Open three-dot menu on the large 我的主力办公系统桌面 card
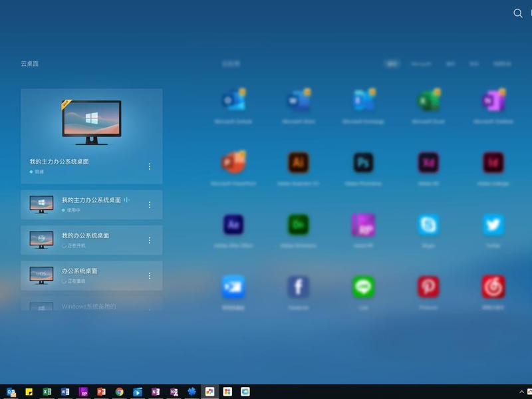532x399 pixels. coord(149,166)
